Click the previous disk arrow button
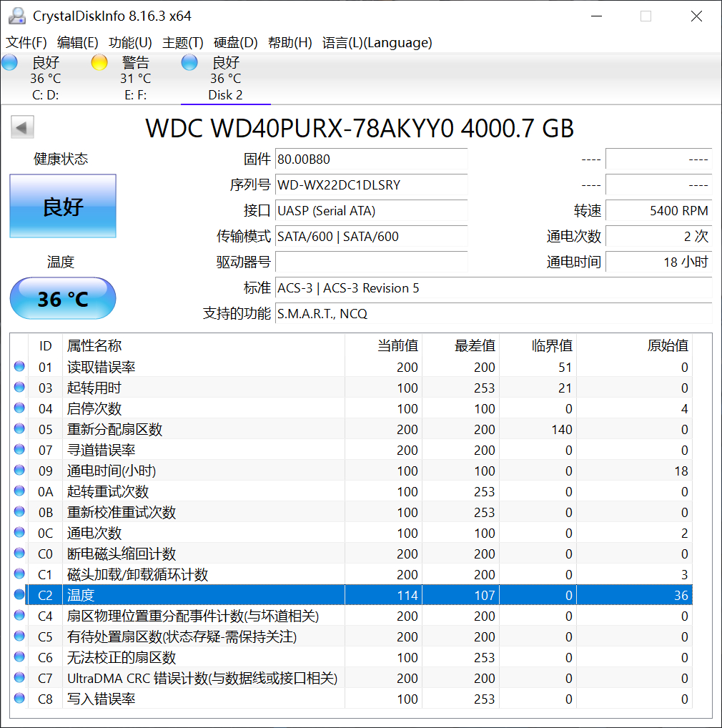This screenshot has width=722, height=728. point(22,127)
